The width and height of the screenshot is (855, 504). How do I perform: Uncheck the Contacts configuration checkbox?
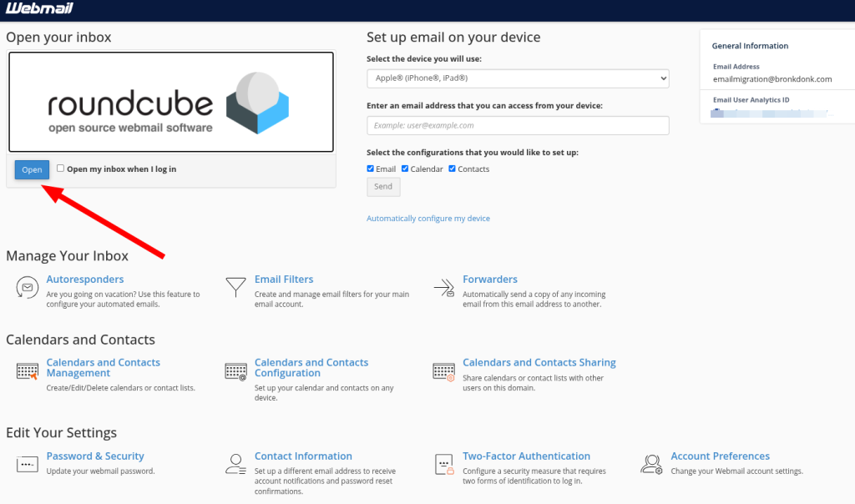(452, 169)
